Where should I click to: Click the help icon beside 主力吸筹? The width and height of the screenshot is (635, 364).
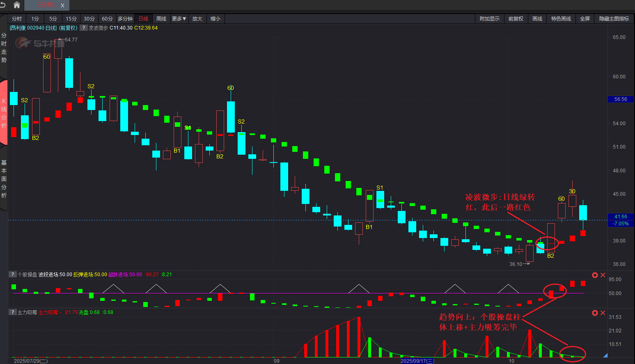pos(13,312)
